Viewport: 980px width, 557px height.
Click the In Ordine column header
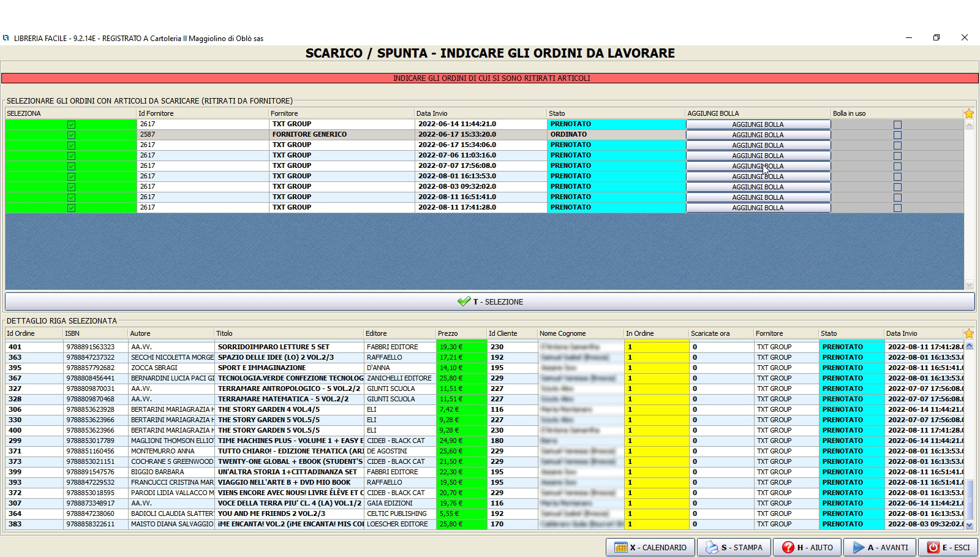(x=657, y=333)
